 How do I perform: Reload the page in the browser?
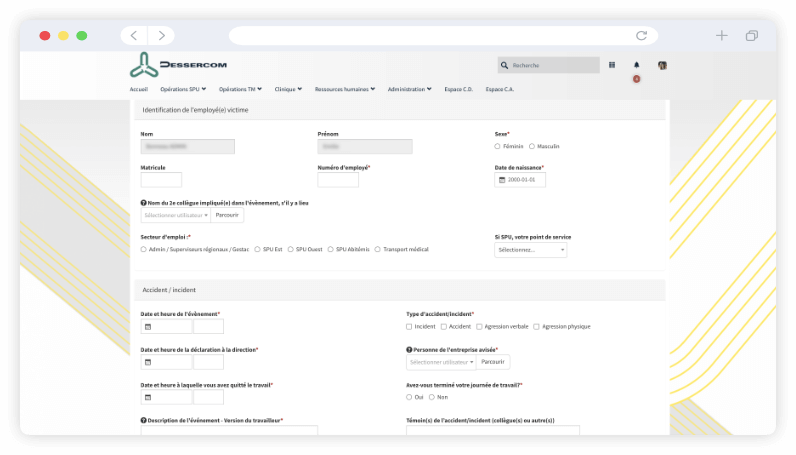[x=641, y=35]
